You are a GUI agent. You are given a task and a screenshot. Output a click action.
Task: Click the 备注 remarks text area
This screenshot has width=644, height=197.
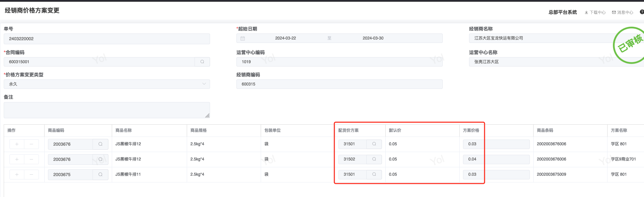pyautogui.click(x=107, y=110)
